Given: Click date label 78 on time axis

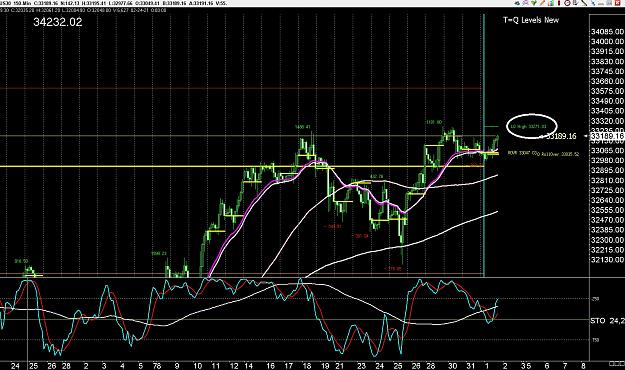Looking at the screenshot, I should (157, 365).
